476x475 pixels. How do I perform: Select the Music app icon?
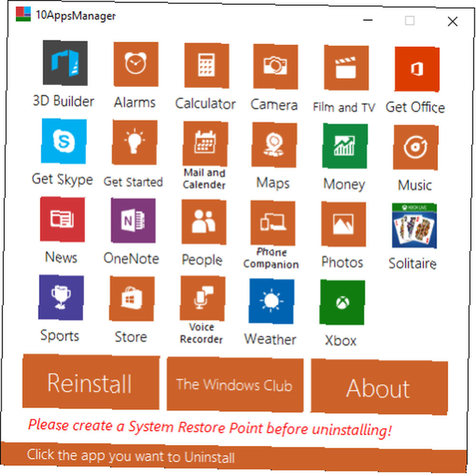(x=416, y=148)
